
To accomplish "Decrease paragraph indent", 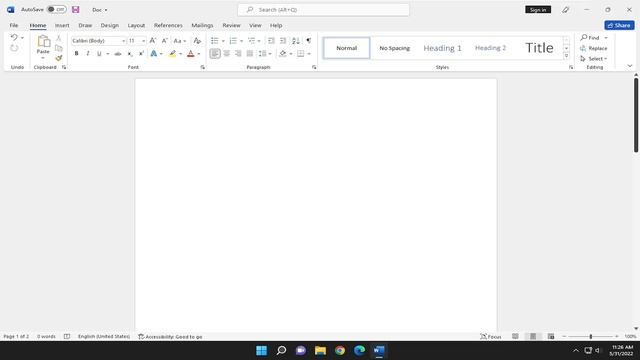I will tap(271, 40).
